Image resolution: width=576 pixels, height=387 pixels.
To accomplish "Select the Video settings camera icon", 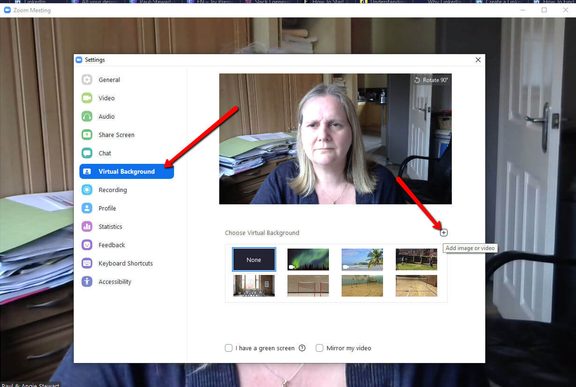I will [x=87, y=98].
